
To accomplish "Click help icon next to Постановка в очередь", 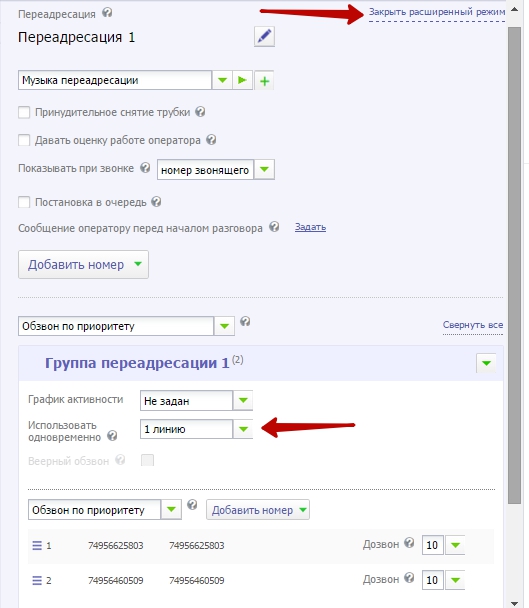I will pos(156,202).
